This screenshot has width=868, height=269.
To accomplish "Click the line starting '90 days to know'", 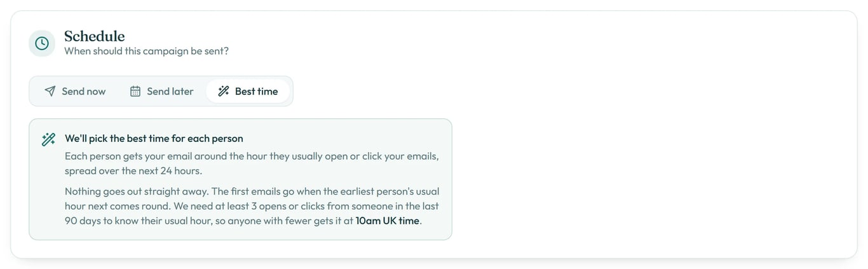I will tap(243, 221).
